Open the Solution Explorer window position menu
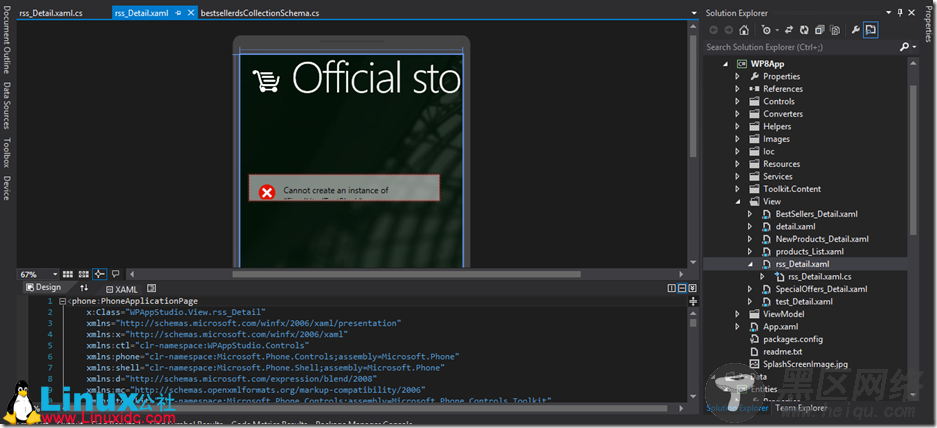The height and width of the screenshot is (428, 937). [889, 13]
